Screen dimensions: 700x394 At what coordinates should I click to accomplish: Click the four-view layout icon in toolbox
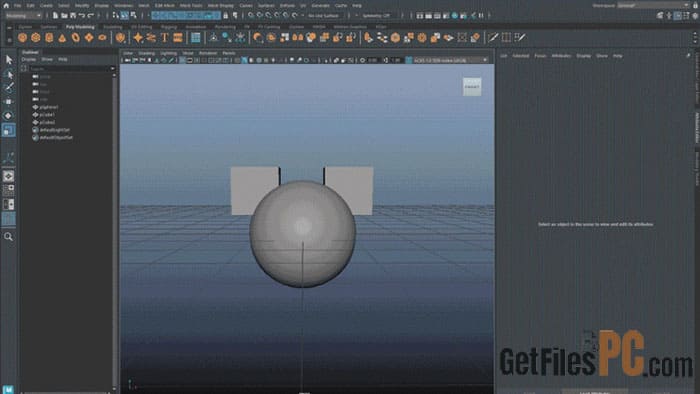click(8, 191)
